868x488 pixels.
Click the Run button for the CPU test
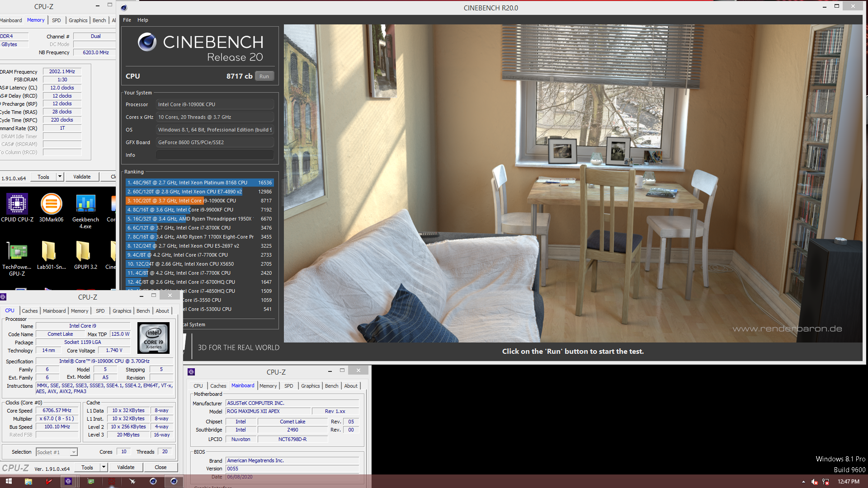(264, 76)
